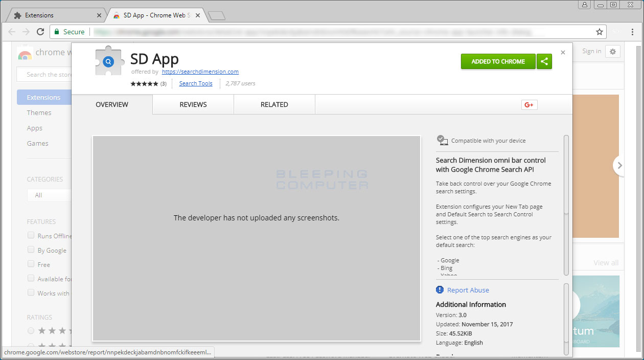This screenshot has height=360, width=644.
Task: Click Sign in on the web store
Action: click(592, 51)
